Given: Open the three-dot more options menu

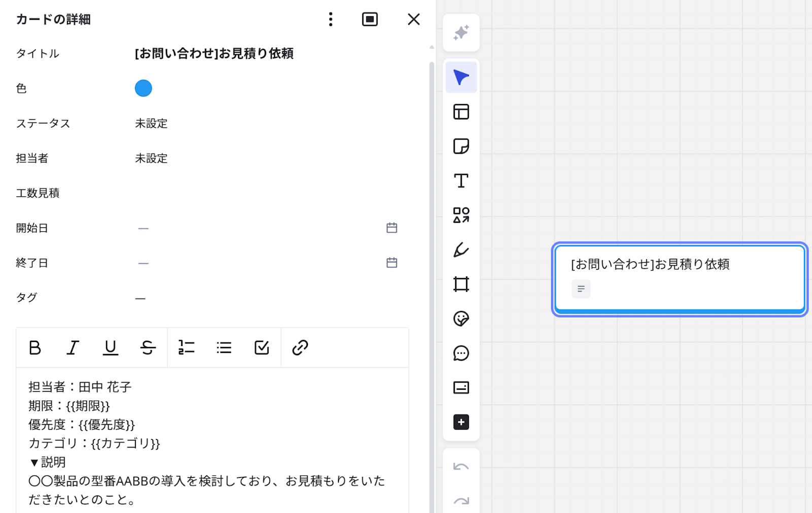Looking at the screenshot, I should [x=330, y=19].
